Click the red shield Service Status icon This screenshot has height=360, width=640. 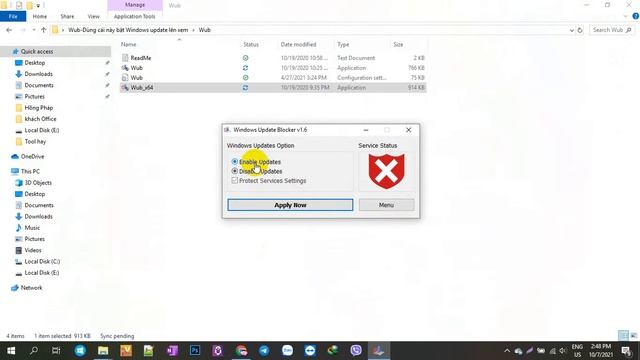pos(386,171)
